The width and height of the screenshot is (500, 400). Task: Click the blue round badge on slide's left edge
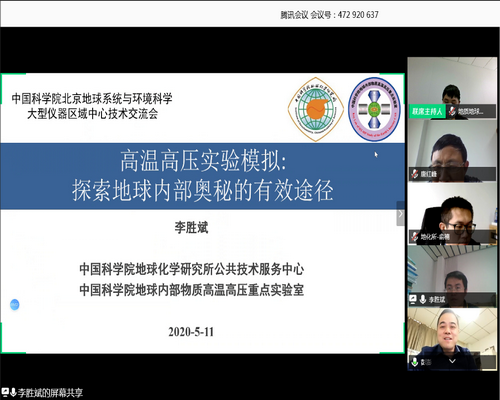[15, 305]
